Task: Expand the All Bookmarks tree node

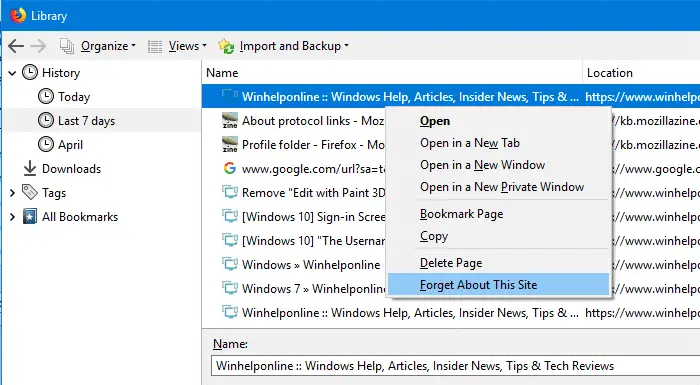Action: pyautogui.click(x=12, y=217)
